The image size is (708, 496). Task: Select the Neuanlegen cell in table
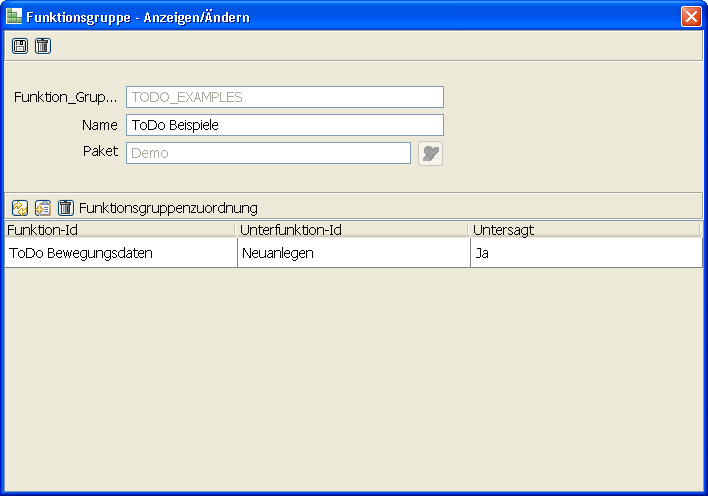pyautogui.click(x=352, y=253)
